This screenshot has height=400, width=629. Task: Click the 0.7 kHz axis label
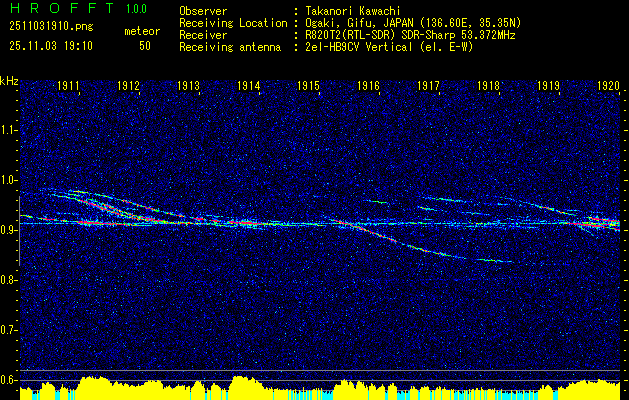[x=9, y=330]
